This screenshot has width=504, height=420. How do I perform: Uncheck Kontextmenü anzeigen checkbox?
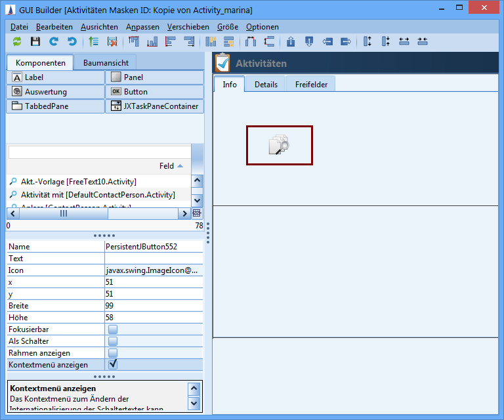(x=113, y=364)
